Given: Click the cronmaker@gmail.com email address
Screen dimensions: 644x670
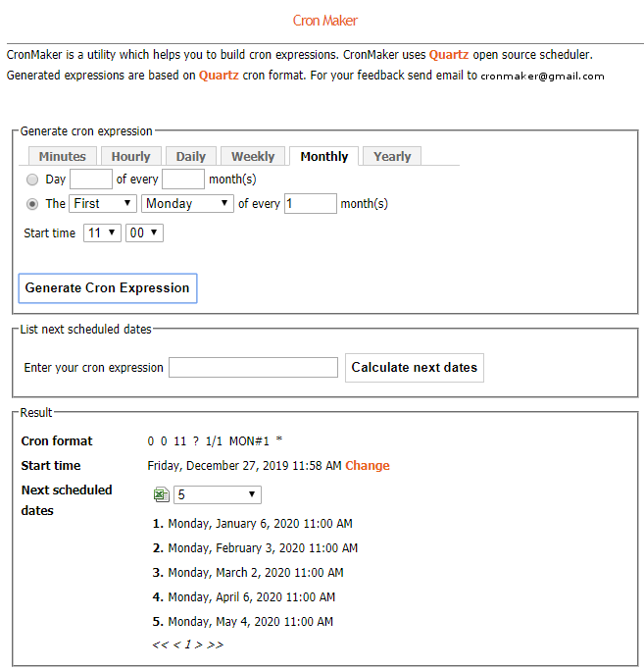Looking at the screenshot, I should pos(542,77).
